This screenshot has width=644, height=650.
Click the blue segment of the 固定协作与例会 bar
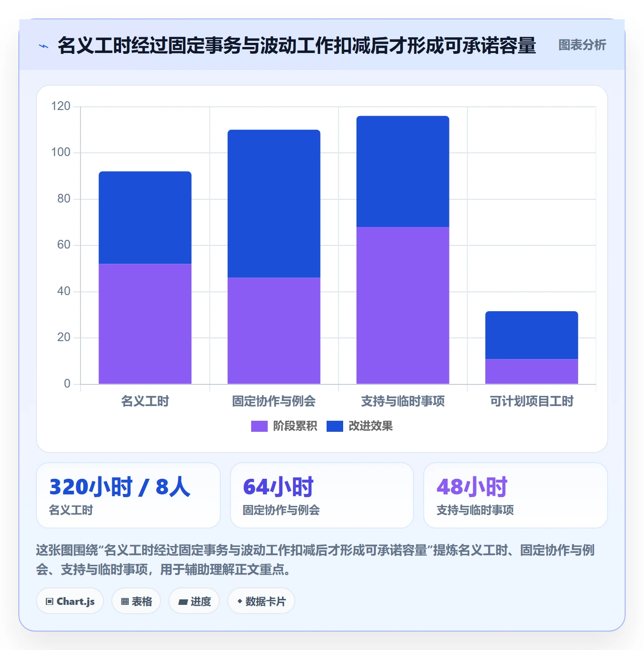(274, 203)
